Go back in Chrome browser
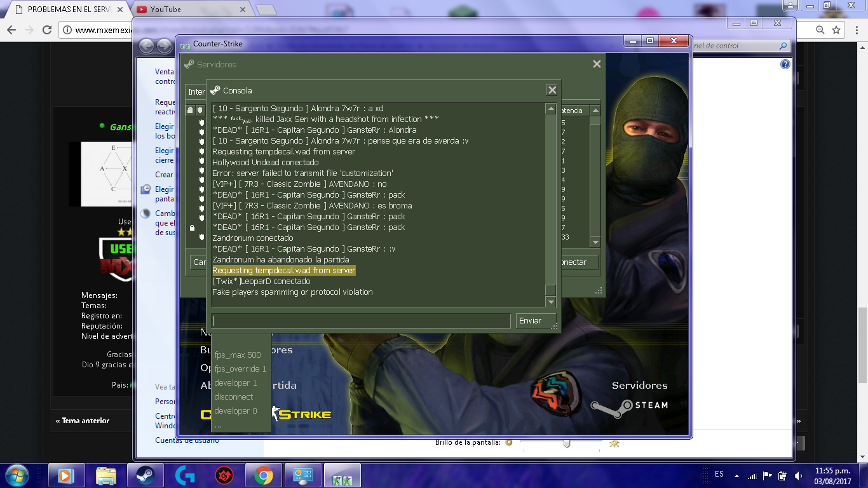This screenshot has height=488, width=868. [11, 30]
